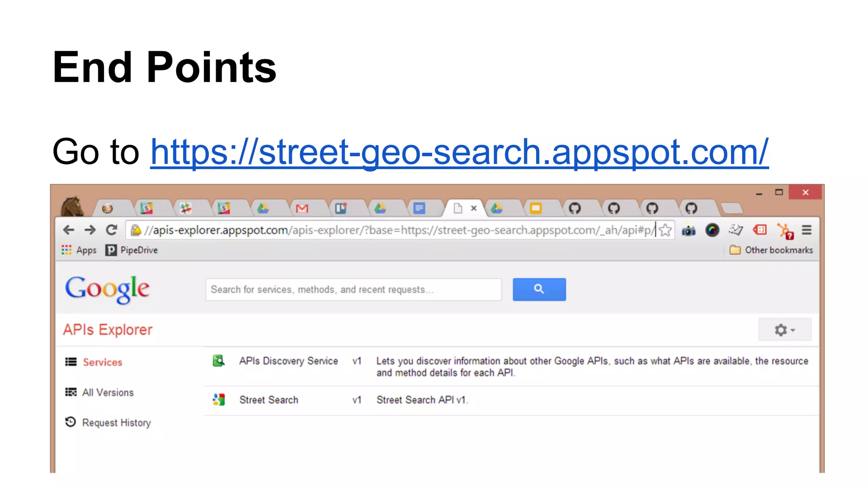The image size is (868, 488).
Task: Click the APIs Discovery Service description text
Action: pyautogui.click(x=592, y=367)
